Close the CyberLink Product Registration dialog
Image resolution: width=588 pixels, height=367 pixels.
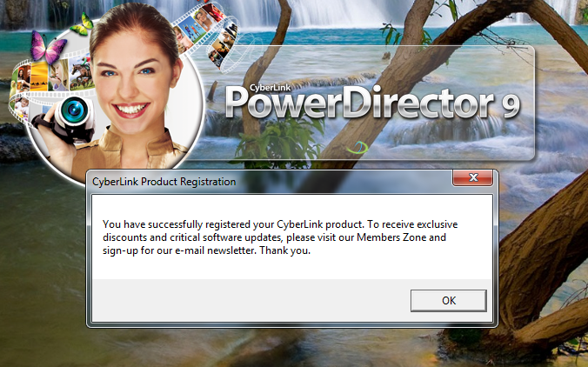point(472,177)
